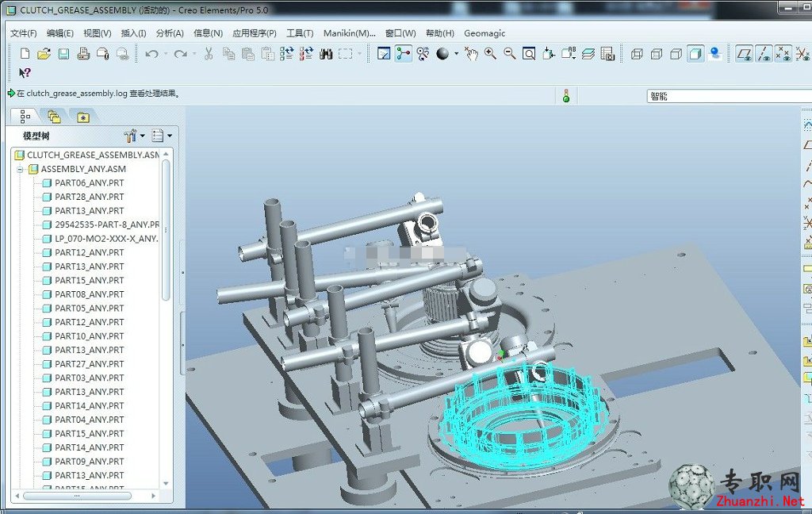Copy the selected item
The width and height of the screenshot is (812, 514).
[x=228, y=53]
